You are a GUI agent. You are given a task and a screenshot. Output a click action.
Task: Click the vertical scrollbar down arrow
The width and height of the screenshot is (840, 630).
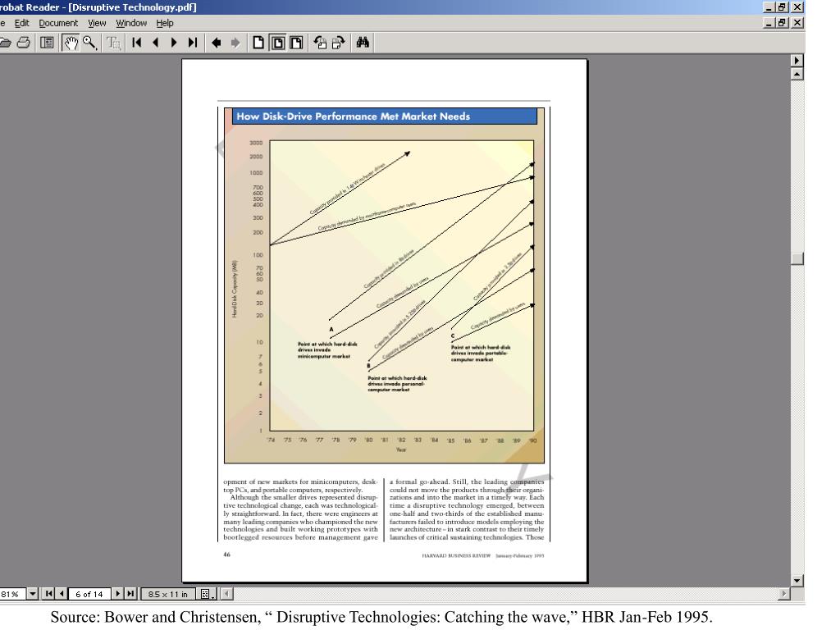tap(797, 581)
